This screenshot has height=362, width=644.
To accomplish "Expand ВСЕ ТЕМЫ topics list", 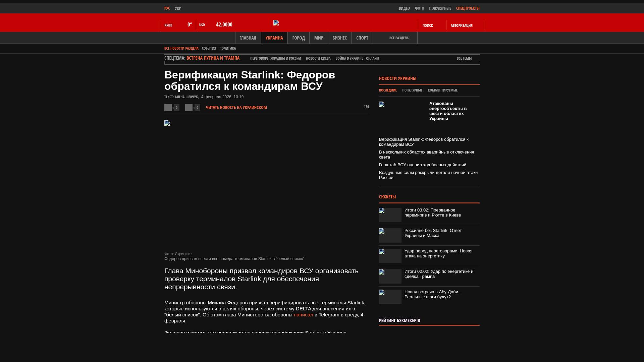I will click(x=464, y=58).
